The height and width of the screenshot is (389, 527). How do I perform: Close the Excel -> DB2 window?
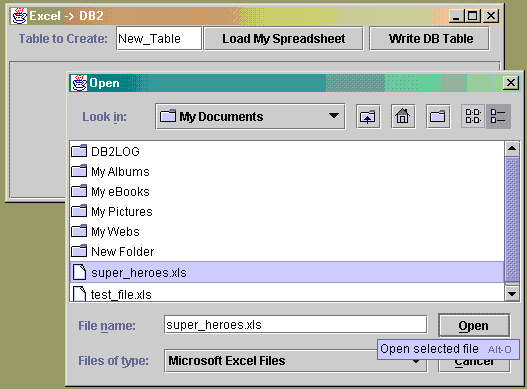tap(491, 16)
